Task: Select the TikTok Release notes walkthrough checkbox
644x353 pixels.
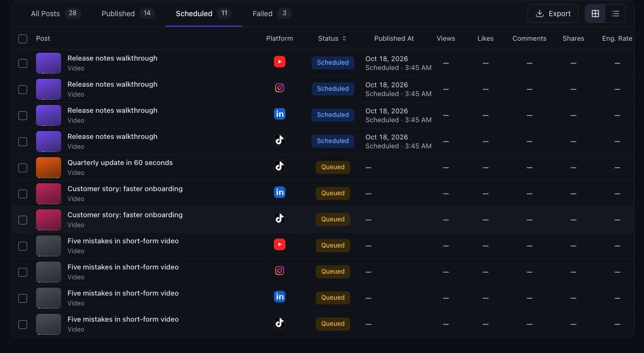Action: pyautogui.click(x=22, y=142)
